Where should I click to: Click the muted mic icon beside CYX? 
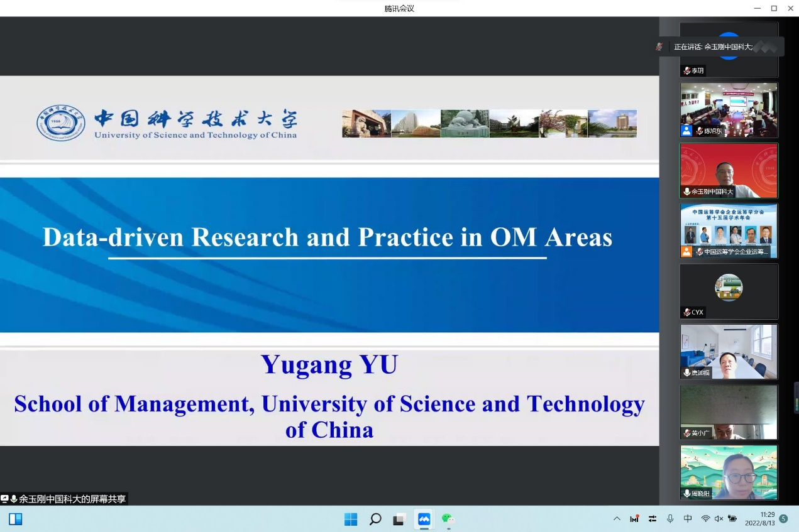(x=687, y=312)
